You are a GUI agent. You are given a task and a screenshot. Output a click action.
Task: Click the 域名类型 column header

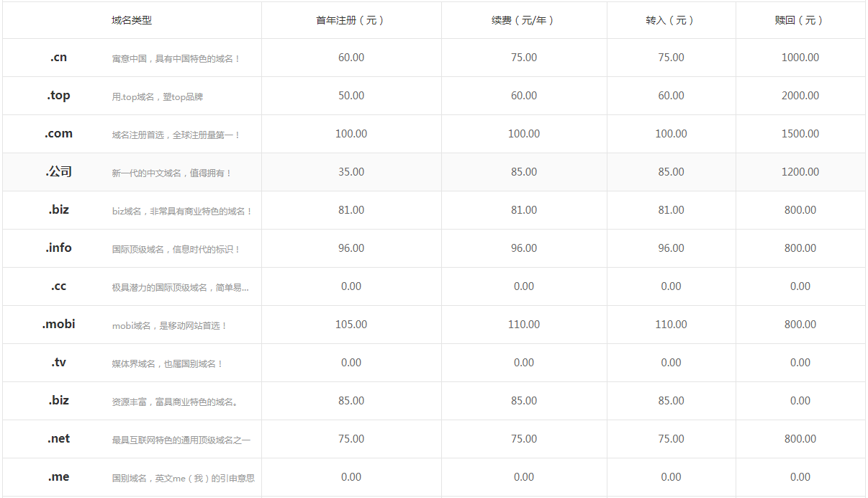pyautogui.click(x=132, y=20)
